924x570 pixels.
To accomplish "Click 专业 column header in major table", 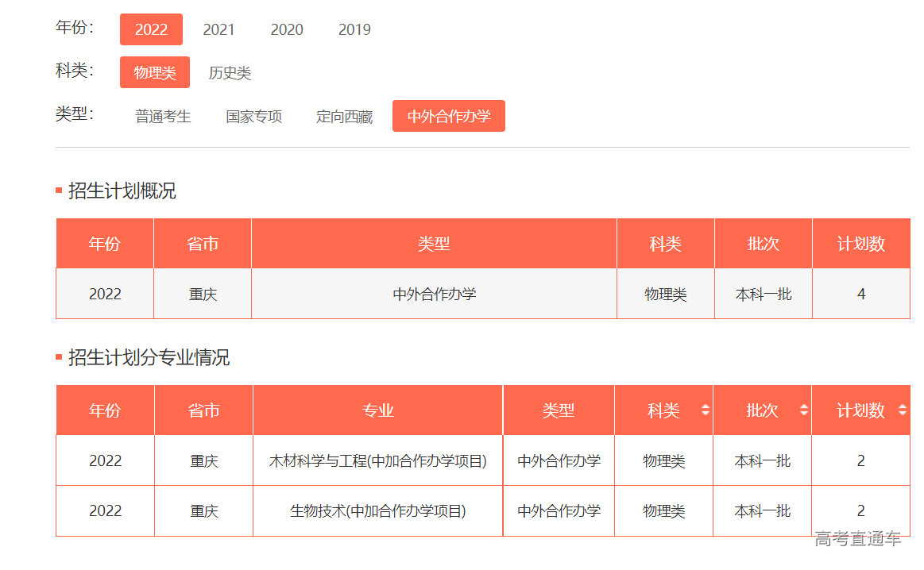I will [378, 410].
